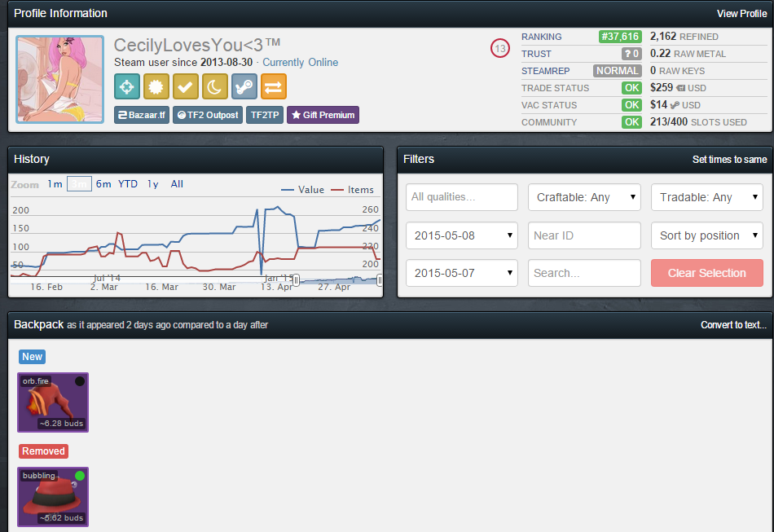
Task: Open the Craftable: Any dropdown
Action: tap(584, 197)
